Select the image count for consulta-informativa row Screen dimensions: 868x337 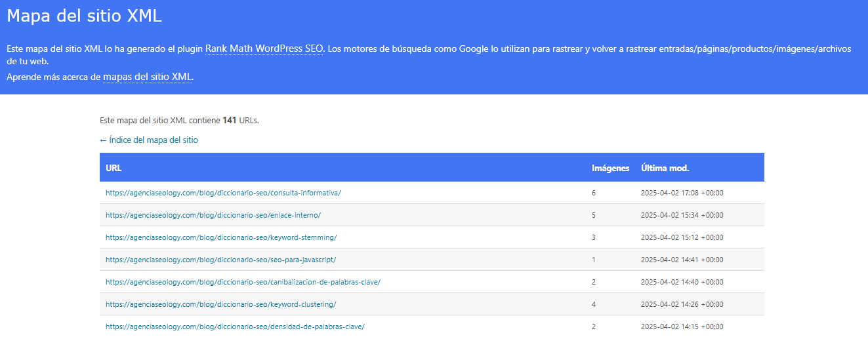[594, 193]
